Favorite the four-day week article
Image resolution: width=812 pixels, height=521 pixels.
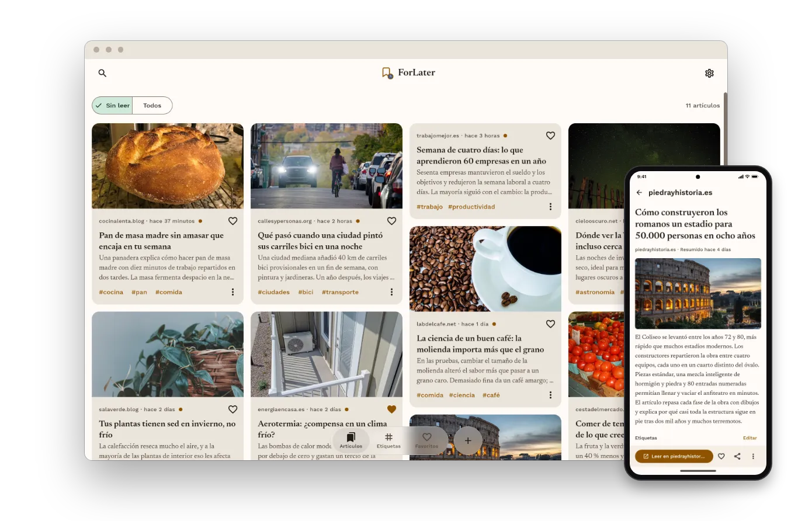pyautogui.click(x=550, y=136)
